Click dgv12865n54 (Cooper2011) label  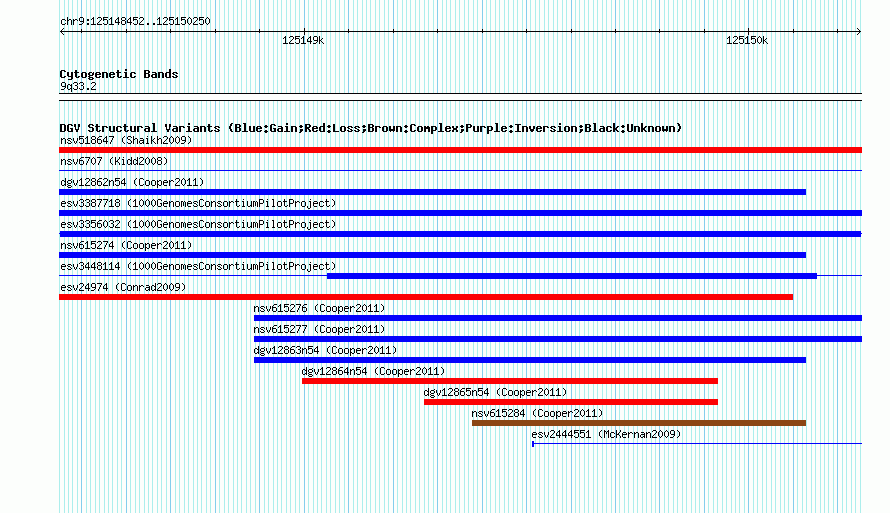tap(495, 392)
